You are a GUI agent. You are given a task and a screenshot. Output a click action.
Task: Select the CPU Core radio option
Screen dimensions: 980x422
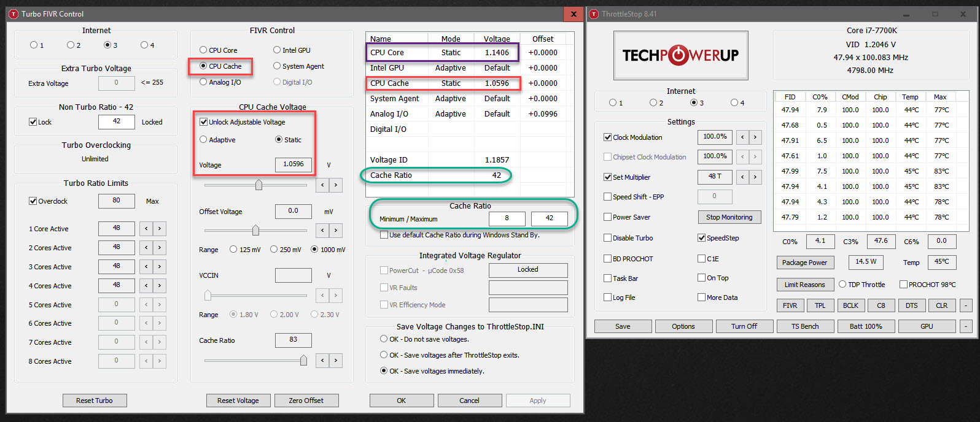click(x=203, y=50)
